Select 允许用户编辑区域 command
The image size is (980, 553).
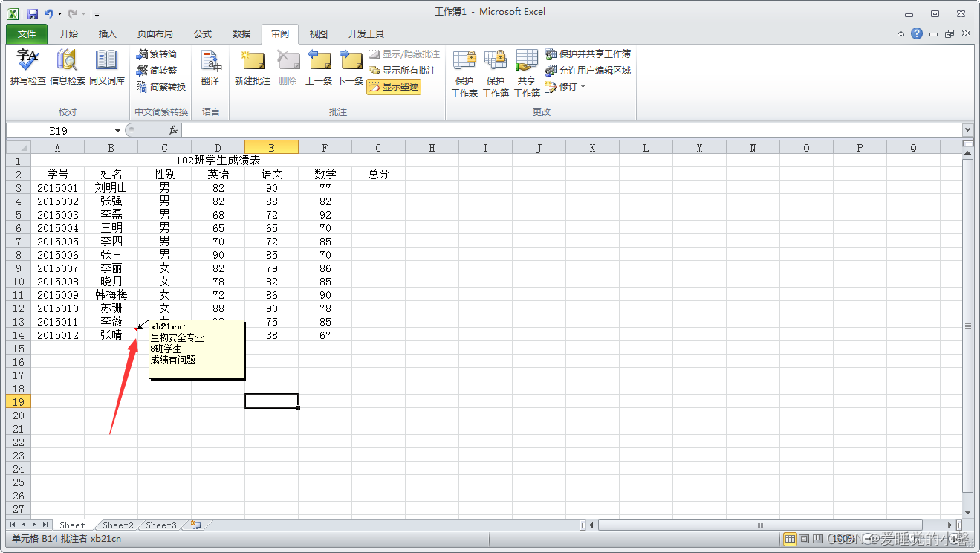588,71
